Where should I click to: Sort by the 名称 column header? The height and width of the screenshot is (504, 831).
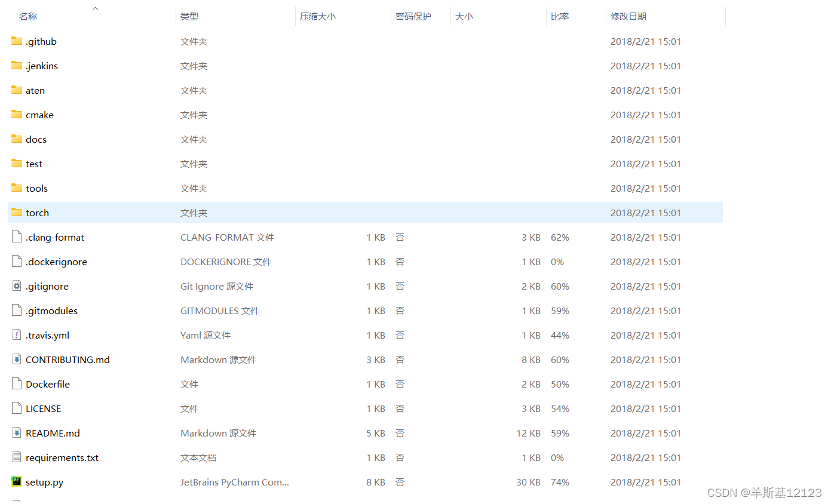28,17
